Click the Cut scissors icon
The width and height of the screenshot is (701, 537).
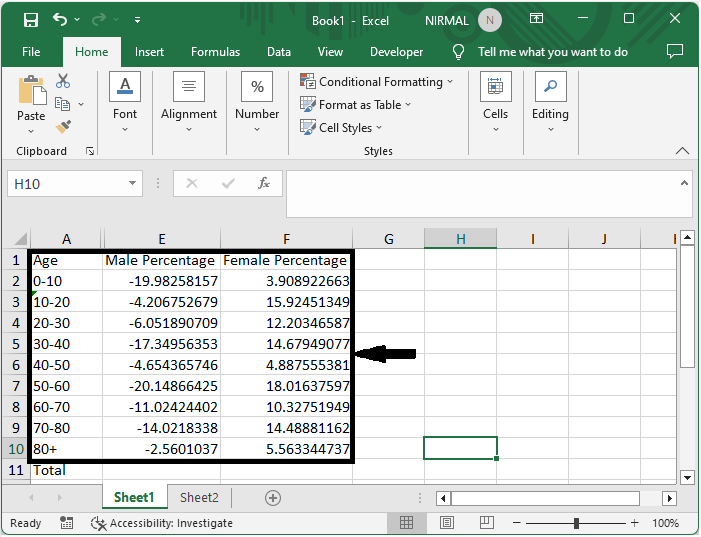click(63, 81)
